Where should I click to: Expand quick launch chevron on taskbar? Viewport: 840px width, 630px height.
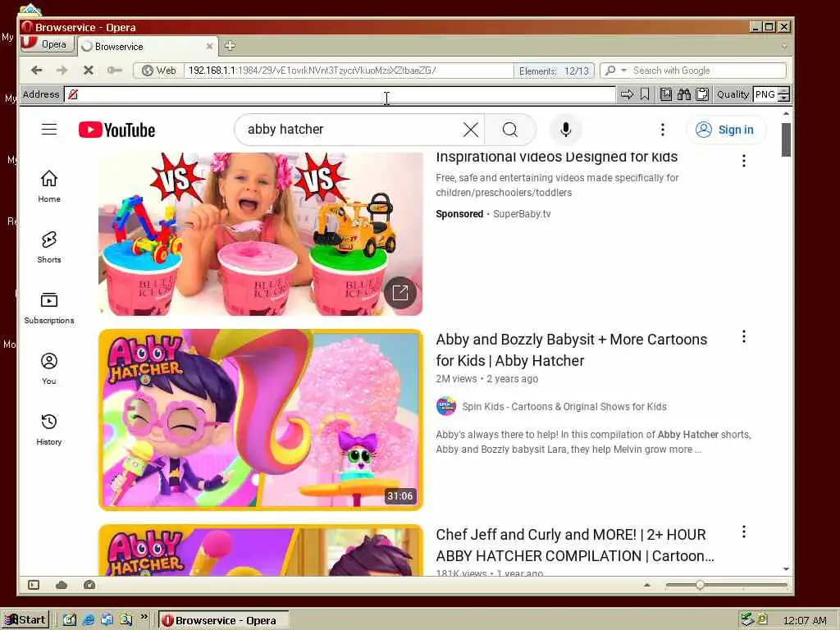pos(144,617)
